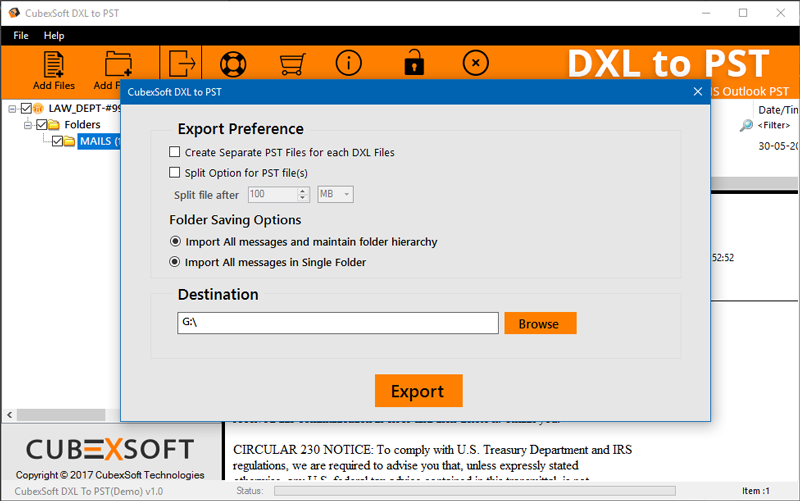Toggle the MAILS folder checkbox
800x501 pixels.
click(x=57, y=141)
